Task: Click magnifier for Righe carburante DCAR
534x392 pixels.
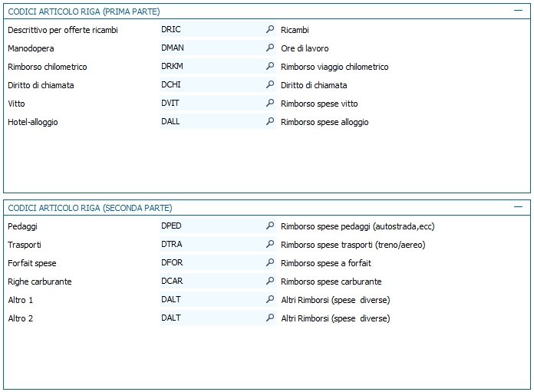Action: (x=269, y=282)
